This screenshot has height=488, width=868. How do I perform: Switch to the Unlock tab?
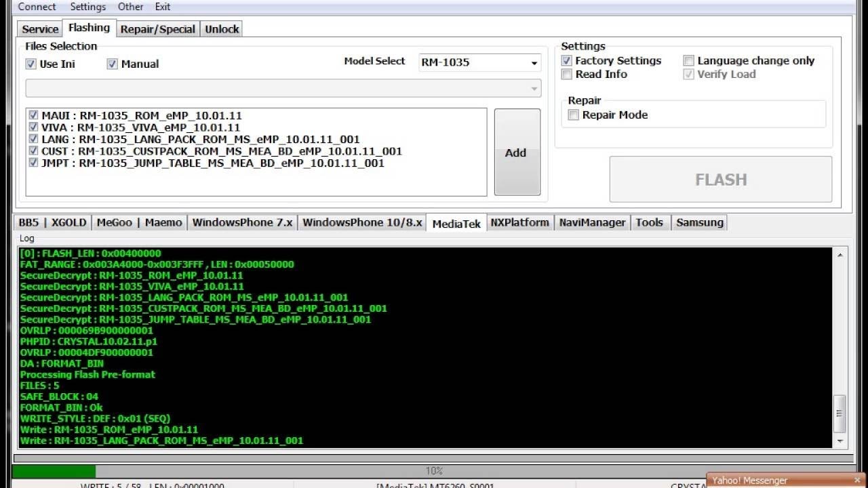point(222,29)
